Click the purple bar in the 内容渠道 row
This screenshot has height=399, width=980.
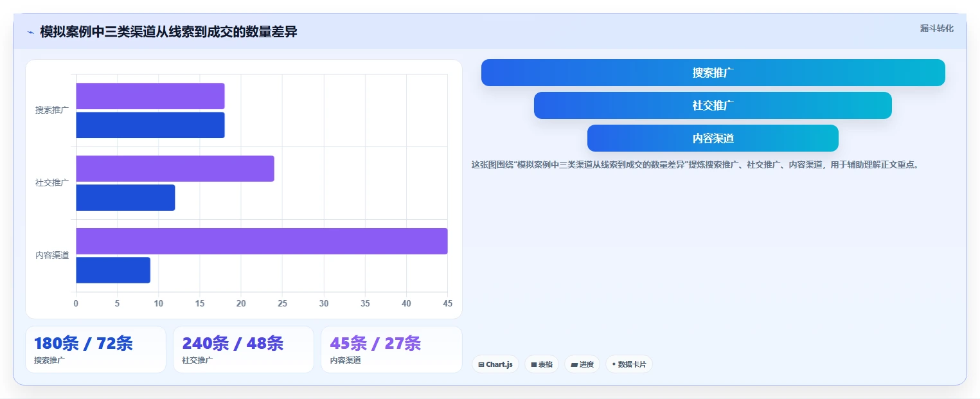point(262,241)
